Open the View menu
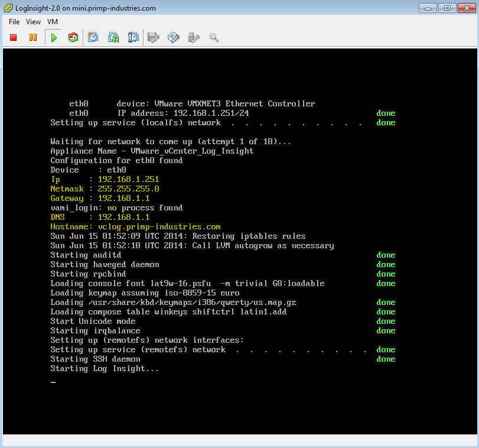 (x=33, y=22)
